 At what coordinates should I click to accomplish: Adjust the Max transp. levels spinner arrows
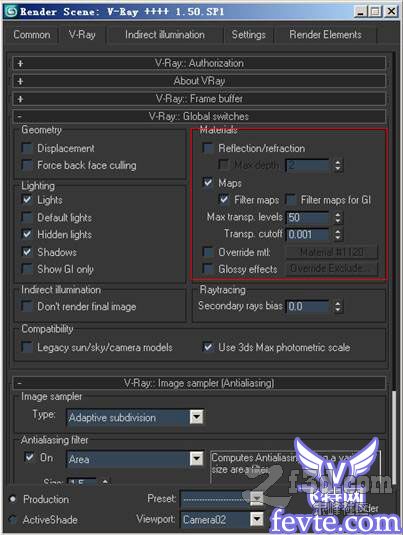[337, 217]
